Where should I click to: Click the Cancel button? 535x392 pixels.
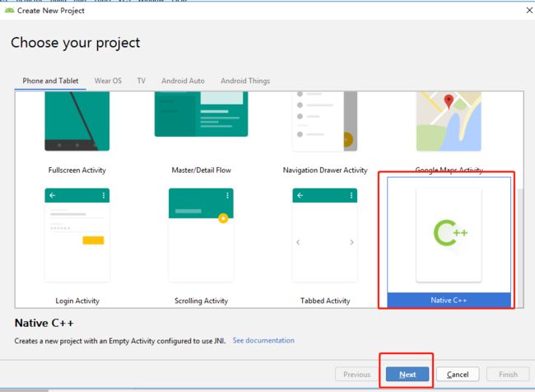click(458, 374)
